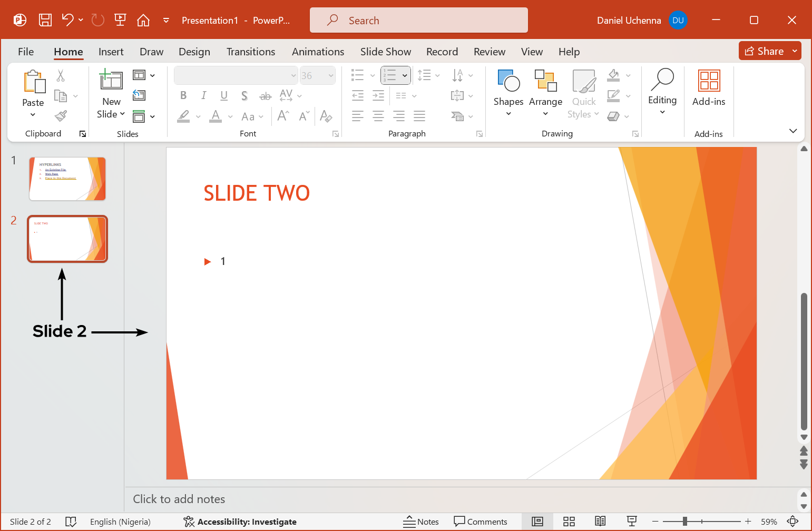The image size is (812, 531).
Task: Click the Undo arrow icon
Action: [67, 20]
